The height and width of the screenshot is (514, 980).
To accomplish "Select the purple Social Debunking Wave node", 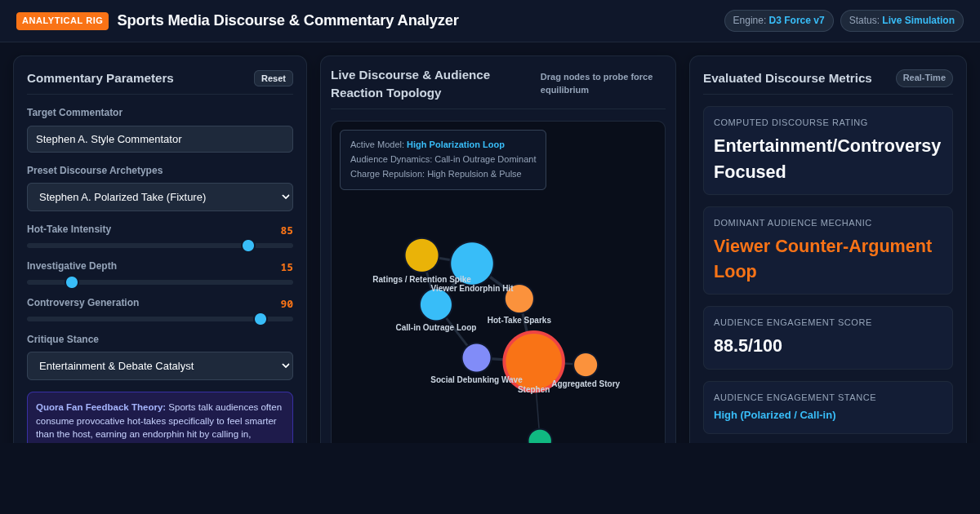I will (476, 357).
